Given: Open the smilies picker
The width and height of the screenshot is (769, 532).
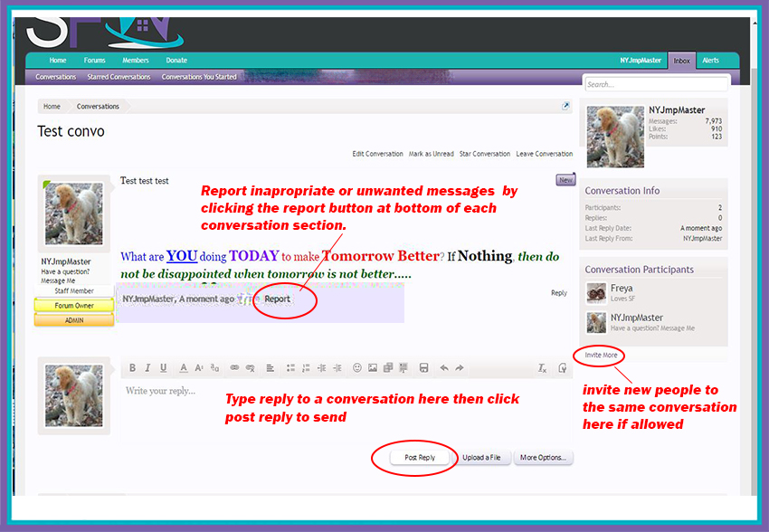Looking at the screenshot, I should click(x=357, y=368).
